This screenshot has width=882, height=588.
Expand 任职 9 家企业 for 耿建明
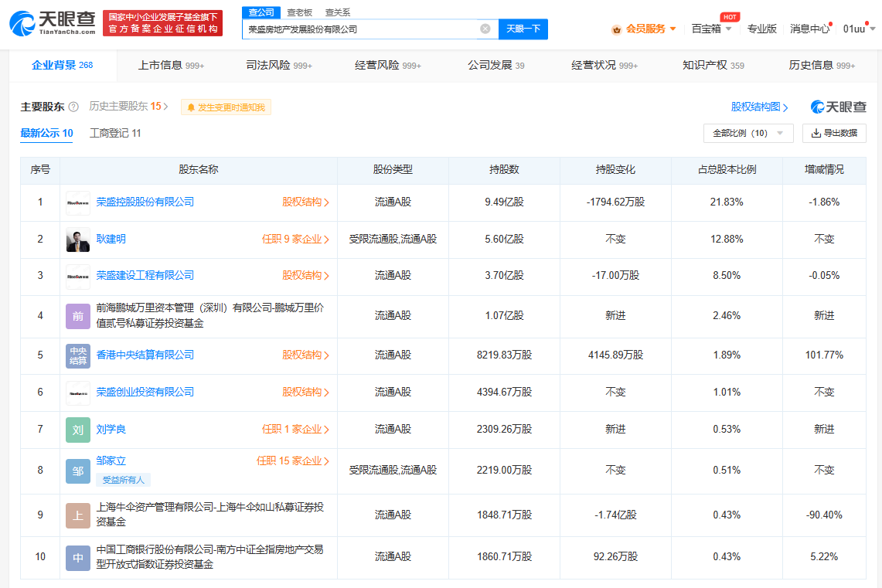(x=295, y=240)
